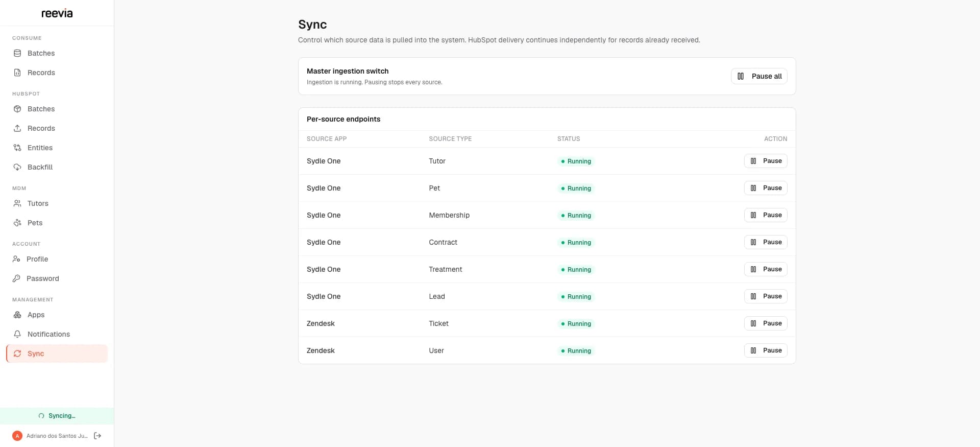Screen dimensions: 980x447
Task: Open the Notifications menu item
Action: point(57,334)
